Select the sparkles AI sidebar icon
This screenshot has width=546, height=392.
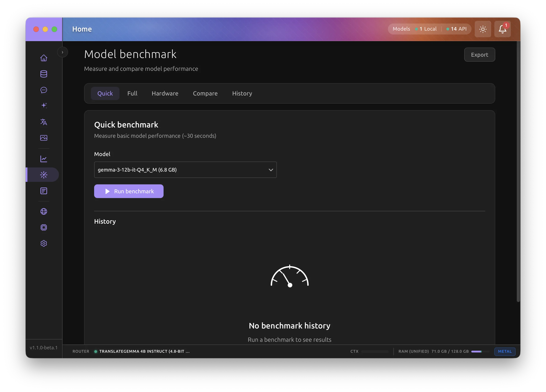pos(44,105)
